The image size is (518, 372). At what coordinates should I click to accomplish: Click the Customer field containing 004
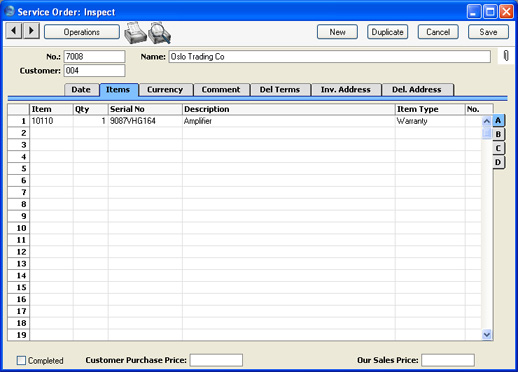tap(94, 70)
